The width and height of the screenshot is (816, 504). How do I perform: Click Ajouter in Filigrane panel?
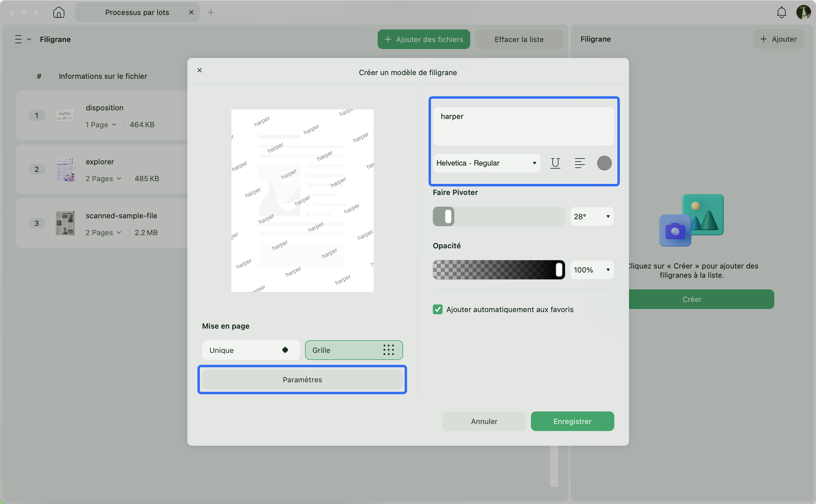click(x=778, y=39)
